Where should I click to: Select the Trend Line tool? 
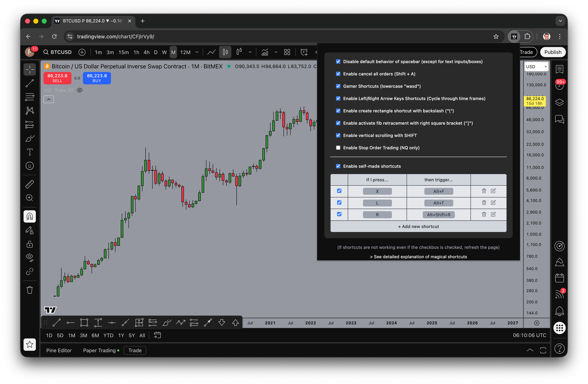pyautogui.click(x=30, y=83)
